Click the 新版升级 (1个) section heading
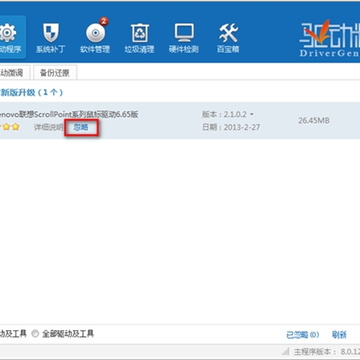Image resolution: width=360 pixels, height=360 pixels. pos(31,92)
